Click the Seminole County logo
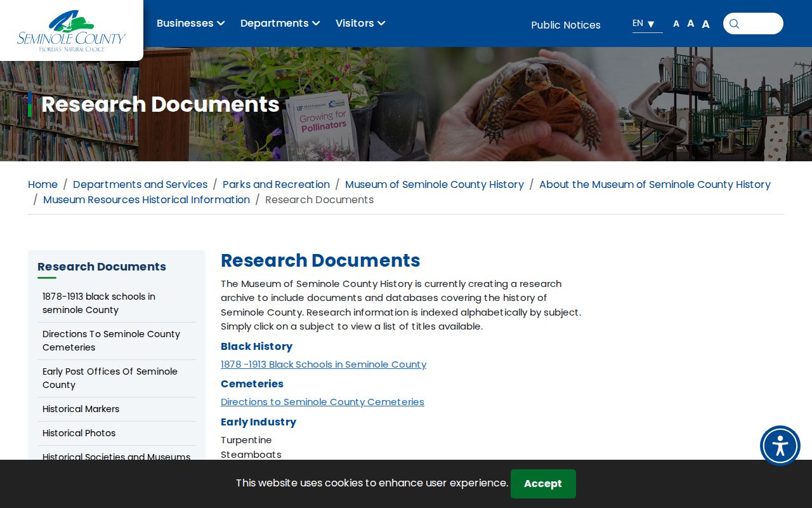The image size is (812, 508). click(71, 30)
